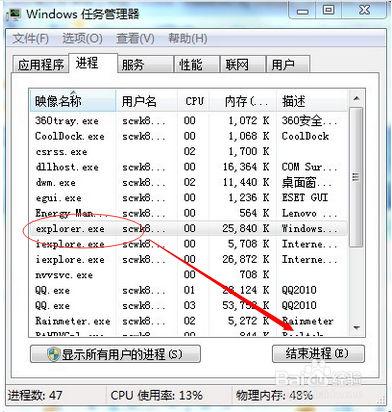Click the 桌面窗... description cell

coord(307,182)
